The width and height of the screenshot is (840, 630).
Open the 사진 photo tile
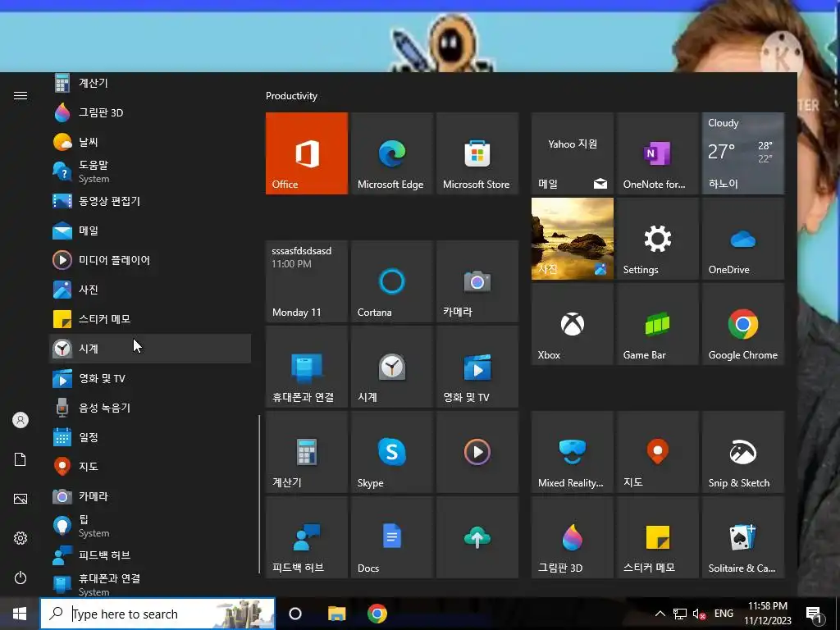coord(572,239)
